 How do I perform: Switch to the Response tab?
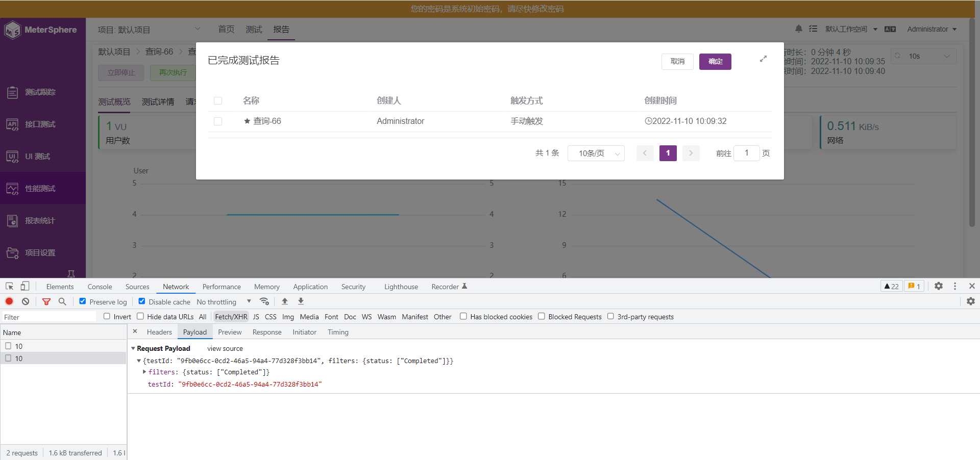pos(267,332)
